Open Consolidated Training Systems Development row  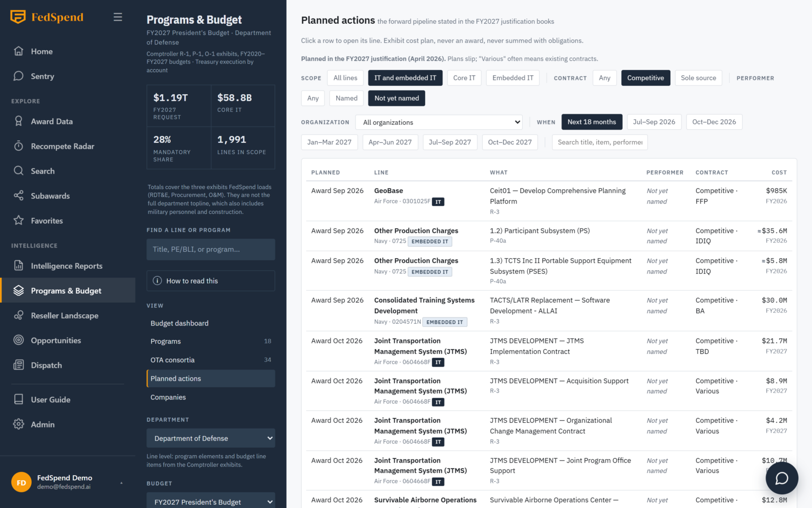pyautogui.click(x=549, y=311)
